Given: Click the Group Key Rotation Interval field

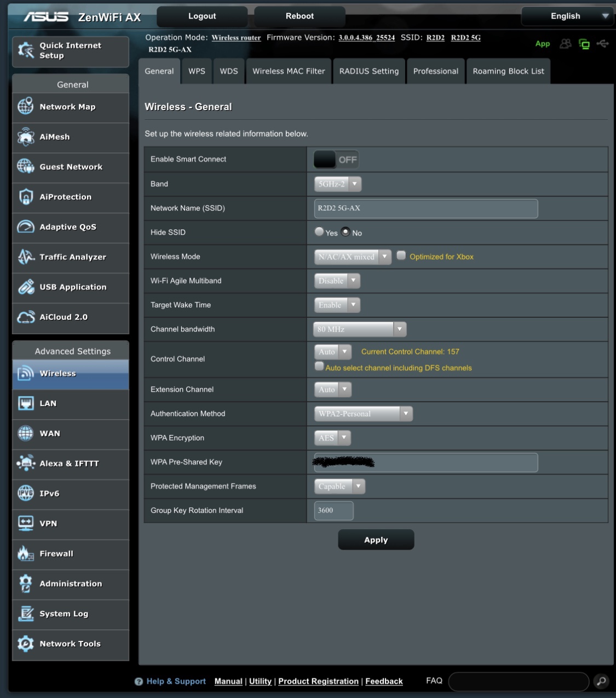Looking at the screenshot, I should click(334, 510).
